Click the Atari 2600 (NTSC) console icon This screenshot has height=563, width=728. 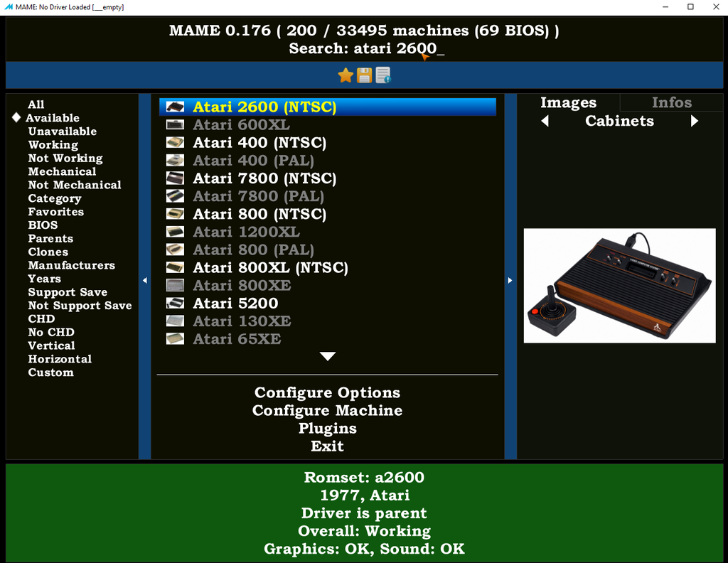[175, 107]
